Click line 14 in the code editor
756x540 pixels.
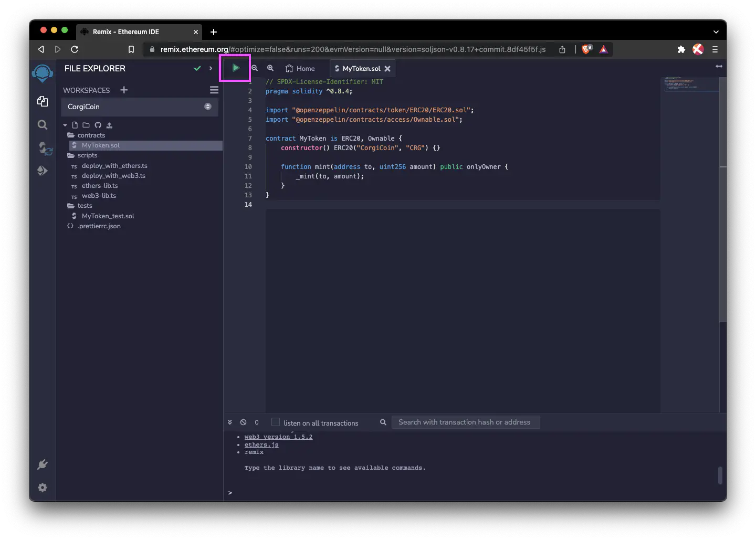click(x=462, y=205)
